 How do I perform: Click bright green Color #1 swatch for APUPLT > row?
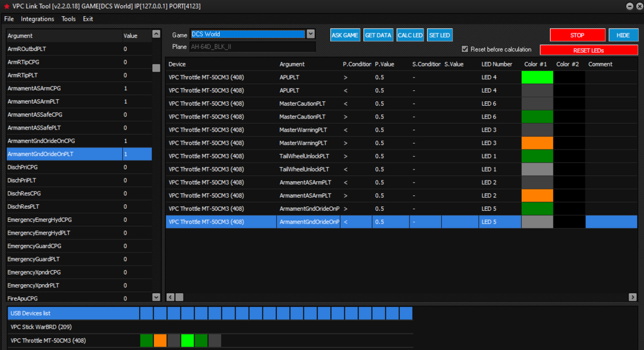[x=537, y=77]
